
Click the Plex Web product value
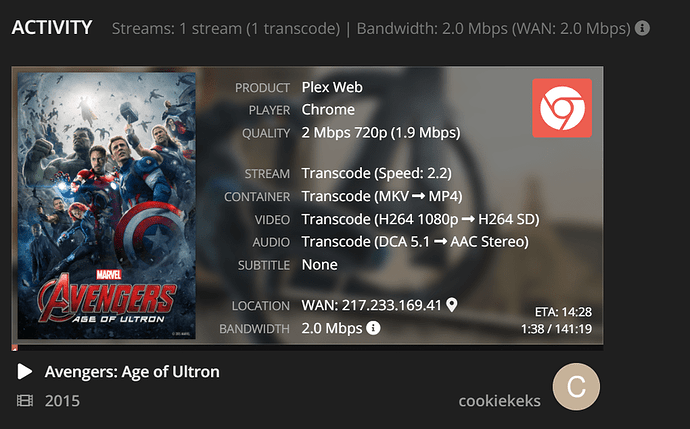tap(332, 88)
